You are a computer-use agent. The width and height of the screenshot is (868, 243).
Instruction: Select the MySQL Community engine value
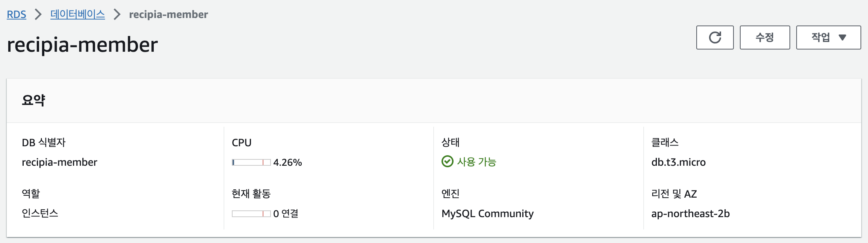(487, 214)
